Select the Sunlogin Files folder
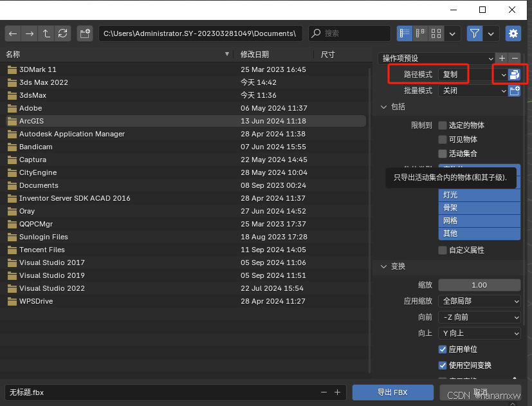 click(186, 237)
